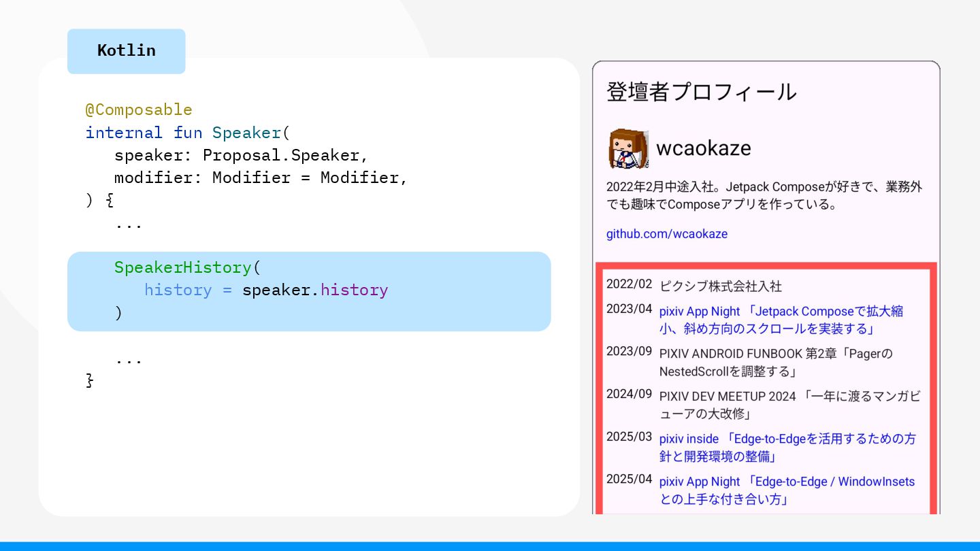Click the 2024/09 date entry

pyautogui.click(x=629, y=394)
